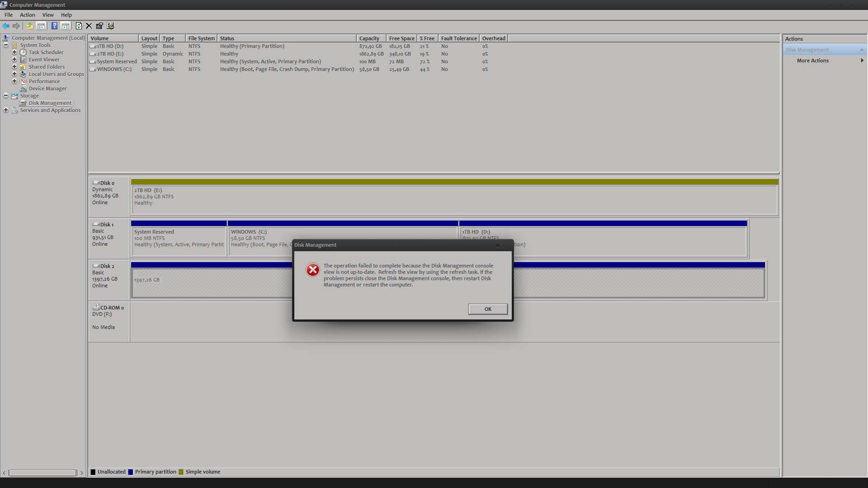Click the blue Help toolbar icon
Image resolution: width=868 pixels, height=488 pixels.
(54, 26)
